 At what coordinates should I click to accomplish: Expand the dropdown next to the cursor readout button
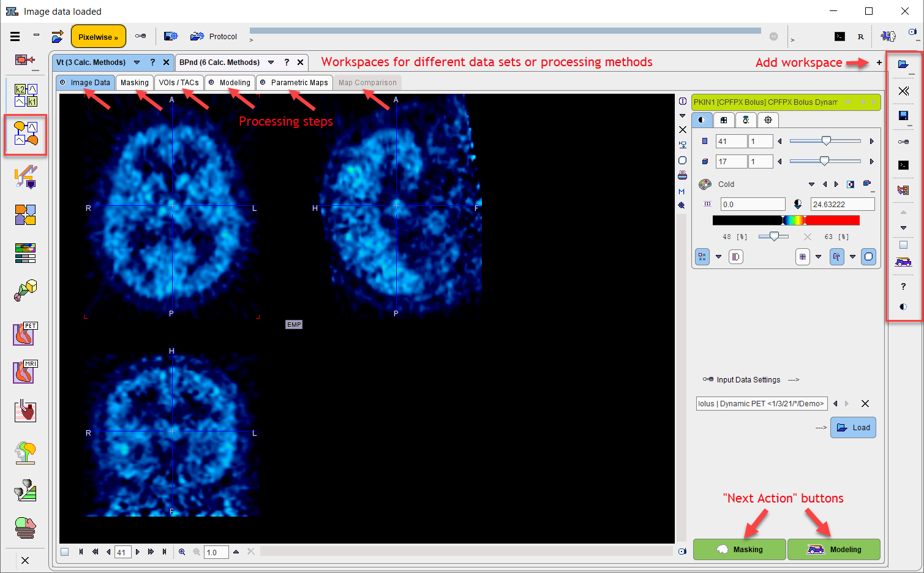click(x=852, y=257)
